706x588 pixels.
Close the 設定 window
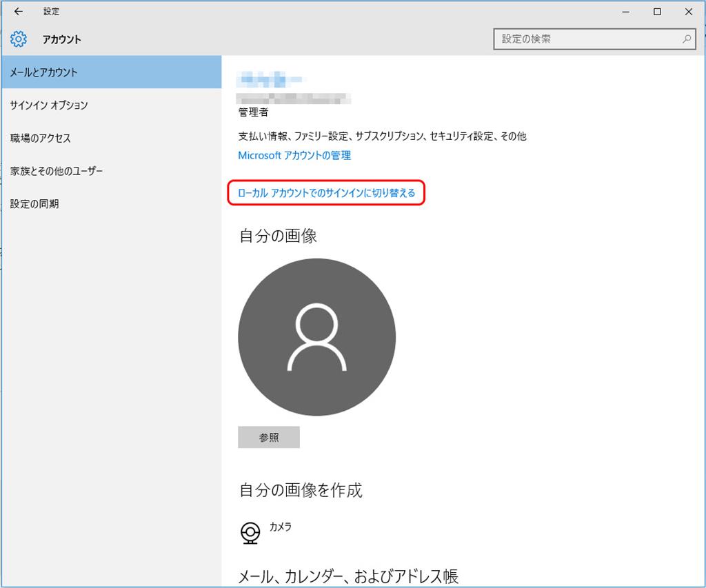click(689, 12)
